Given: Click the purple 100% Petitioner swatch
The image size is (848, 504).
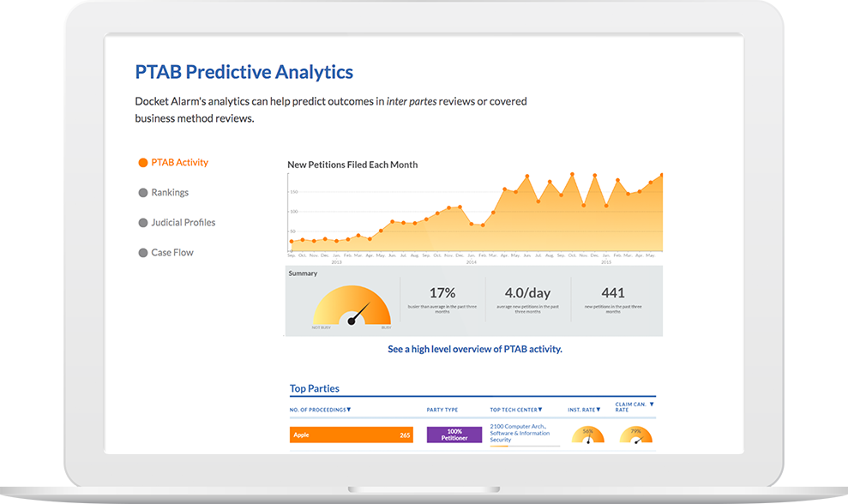Looking at the screenshot, I should pyautogui.click(x=454, y=433).
